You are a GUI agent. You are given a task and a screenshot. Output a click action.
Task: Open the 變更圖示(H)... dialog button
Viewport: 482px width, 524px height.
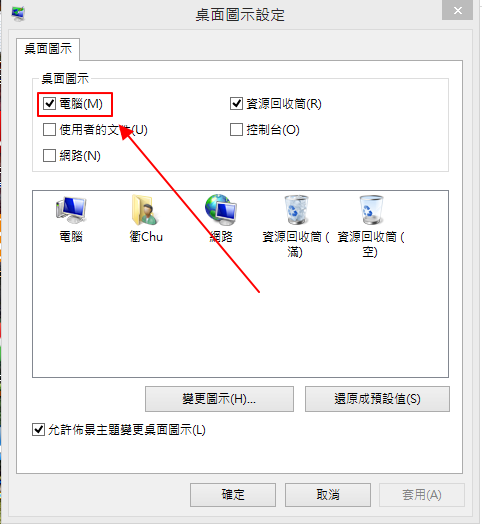(219, 399)
